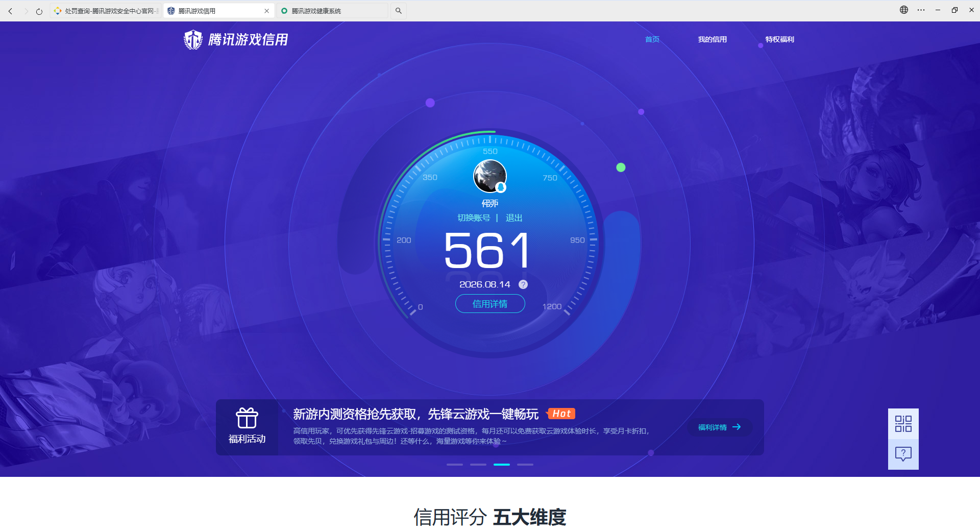Select the second banner carousel indicator
This screenshot has height=531, width=980.
tap(478, 465)
